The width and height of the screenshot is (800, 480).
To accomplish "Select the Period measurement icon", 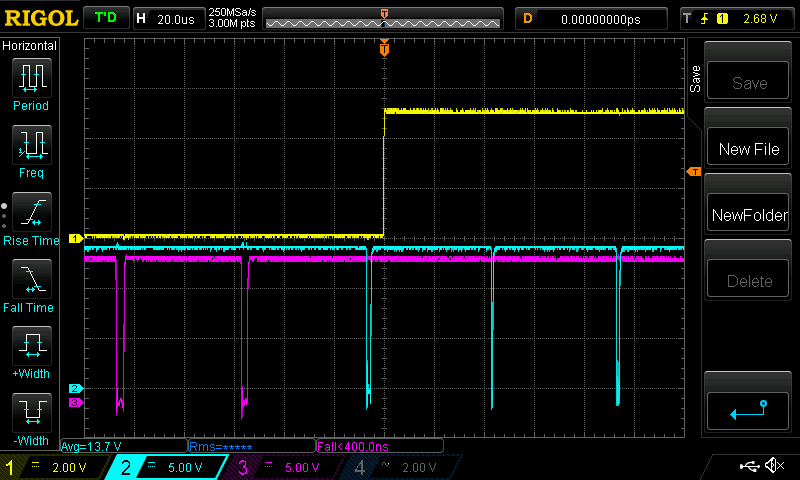I will (x=31, y=78).
